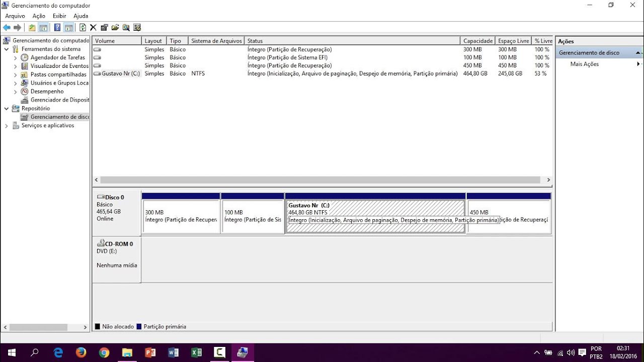
Task: Sort by Espaço Livre column header
Action: (513, 41)
